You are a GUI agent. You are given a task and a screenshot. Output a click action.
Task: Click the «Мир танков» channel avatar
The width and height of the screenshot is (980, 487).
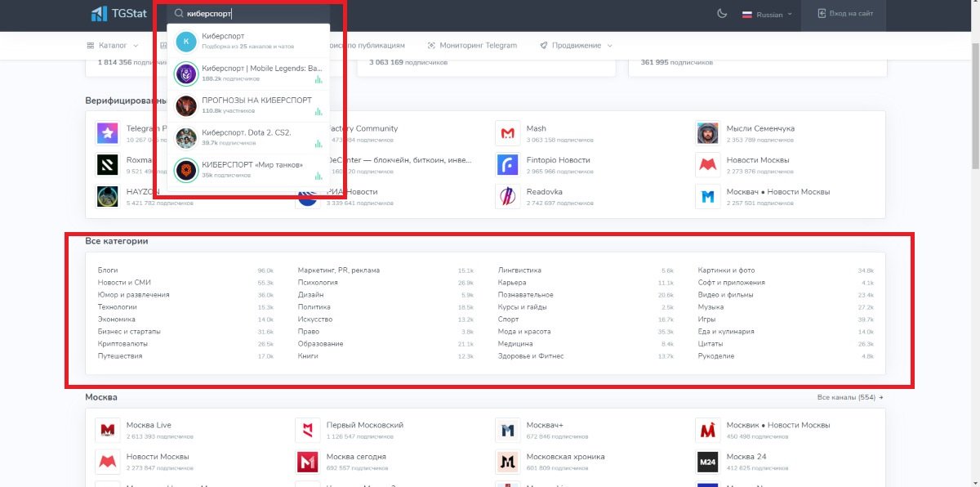186,169
